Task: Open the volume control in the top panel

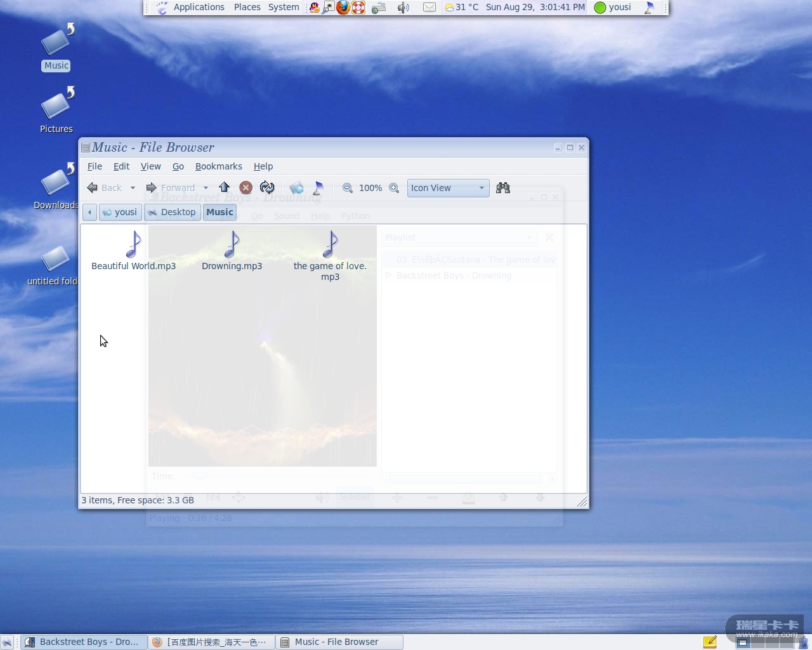Action: click(x=403, y=8)
